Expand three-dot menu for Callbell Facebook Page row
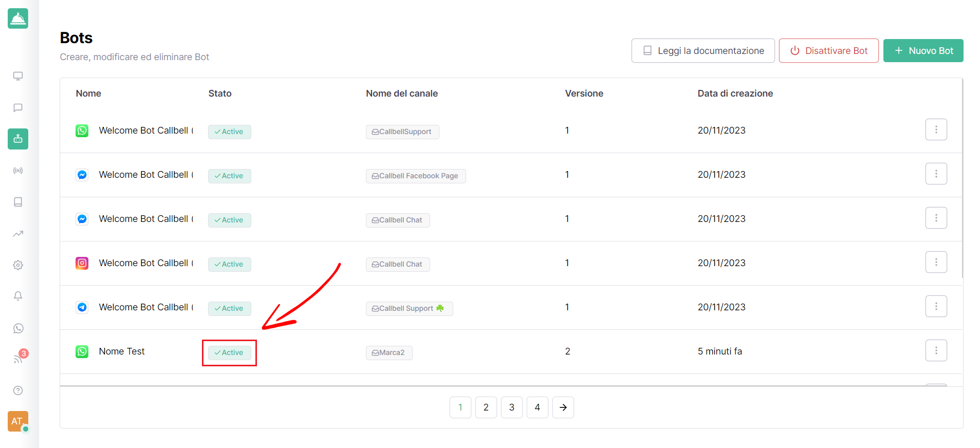The height and width of the screenshot is (448, 980). point(936,174)
